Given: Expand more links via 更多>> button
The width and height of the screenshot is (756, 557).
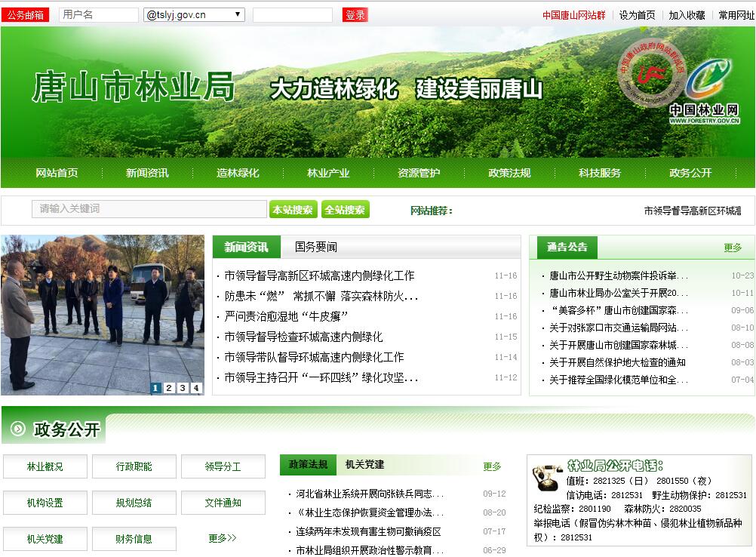Looking at the screenshot, I should click(223, 538).
